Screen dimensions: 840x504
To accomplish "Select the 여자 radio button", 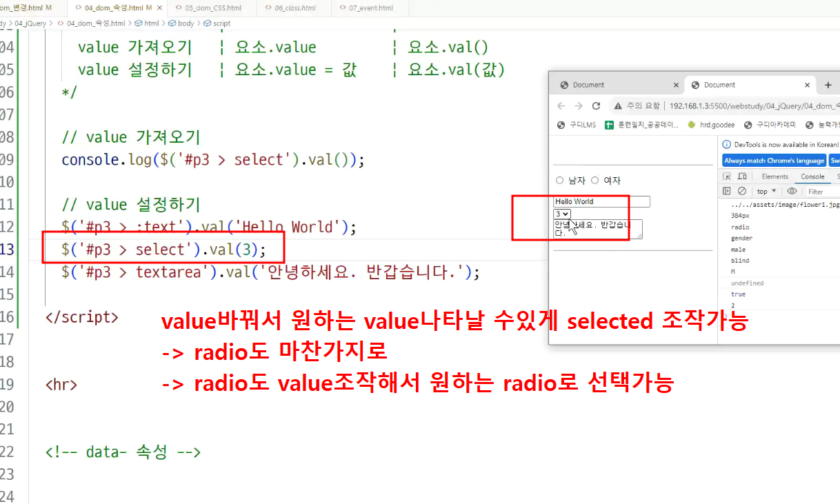I will tap(595, 181).
